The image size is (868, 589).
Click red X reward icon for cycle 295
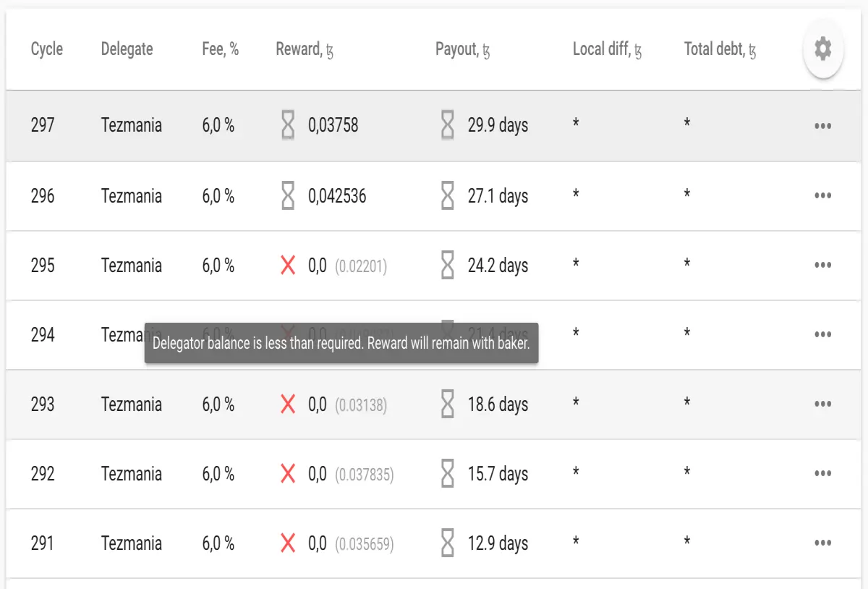click(288, 266)
